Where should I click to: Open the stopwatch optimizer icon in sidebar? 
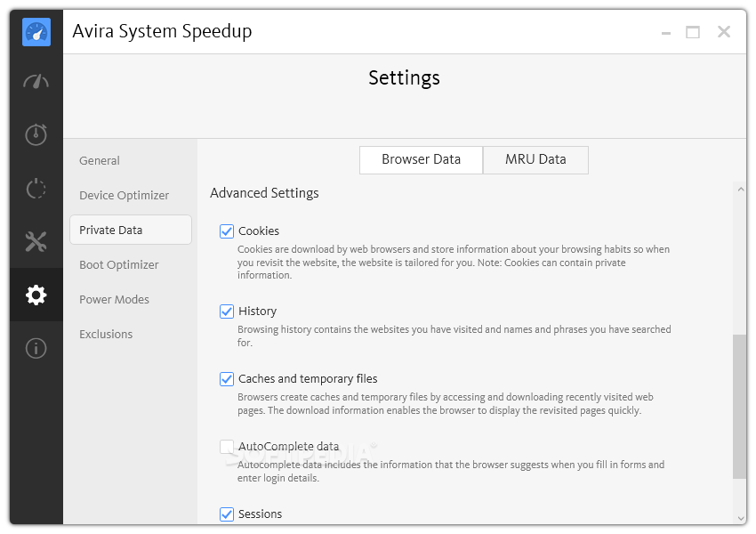click(x=36, y=134)
